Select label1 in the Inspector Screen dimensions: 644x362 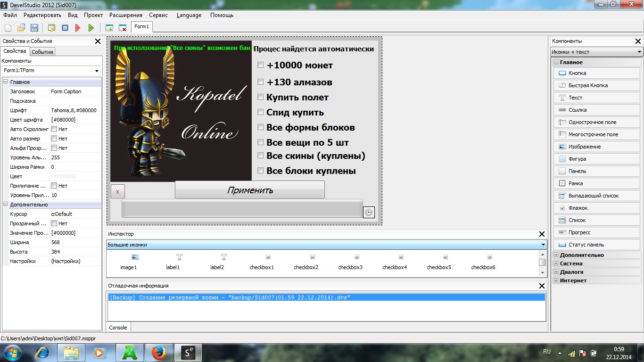[173, 262]
